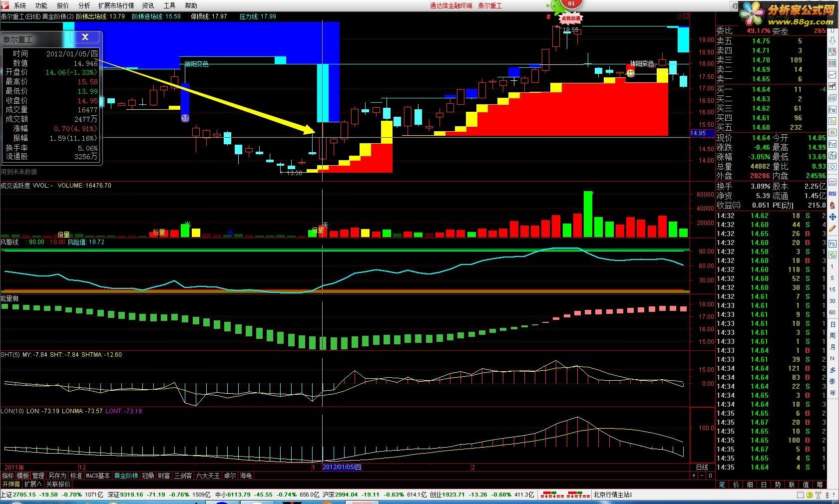Click the 开弹幕 button
The height and width of the screenshot is (504, 839).
11,484
